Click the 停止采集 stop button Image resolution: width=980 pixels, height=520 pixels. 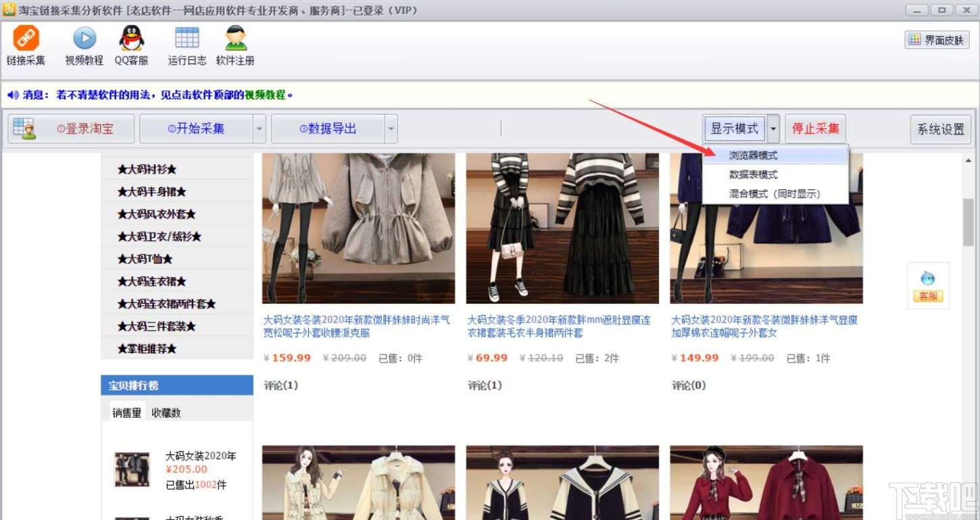(x=815, y=128)
